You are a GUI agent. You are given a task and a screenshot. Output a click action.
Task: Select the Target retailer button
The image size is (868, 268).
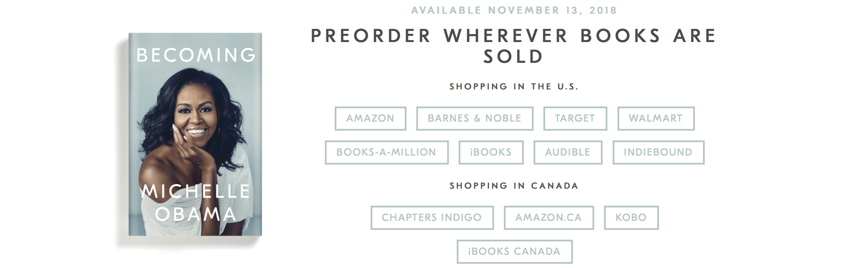[x=575, y=118]
